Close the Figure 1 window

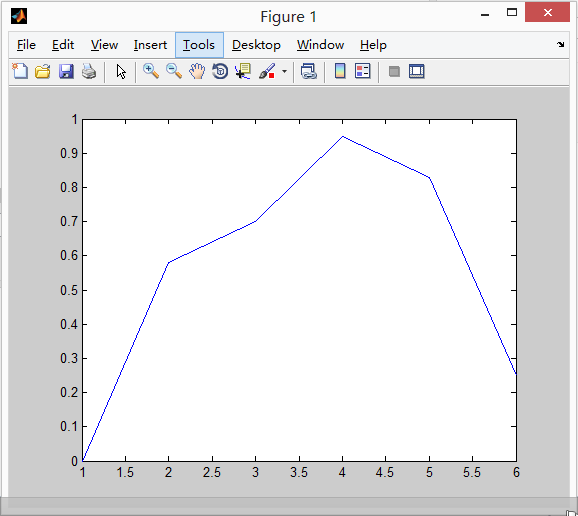coord(547,12)
